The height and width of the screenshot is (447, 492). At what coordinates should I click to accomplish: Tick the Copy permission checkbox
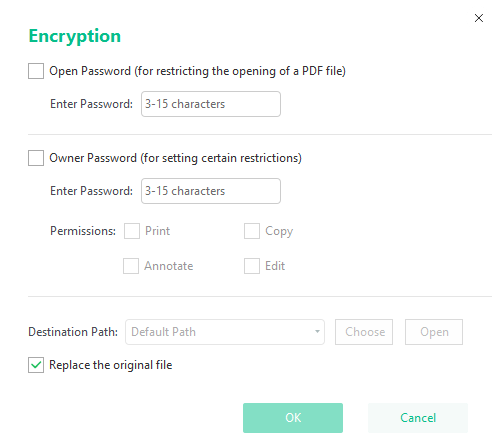[252, 231]
